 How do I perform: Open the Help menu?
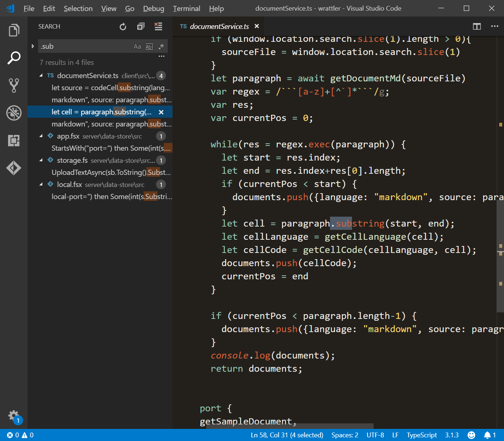(216, 8)
